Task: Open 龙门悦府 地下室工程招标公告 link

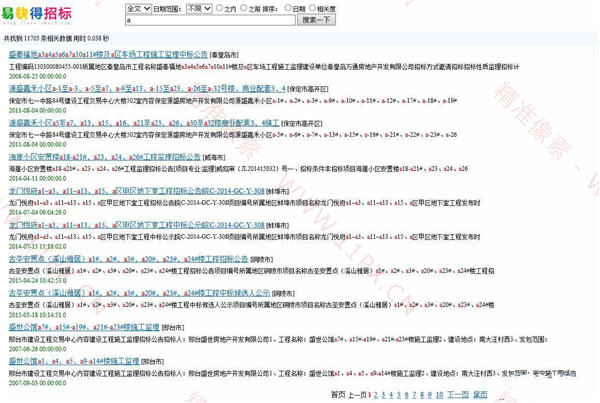Action: point(137,191)
